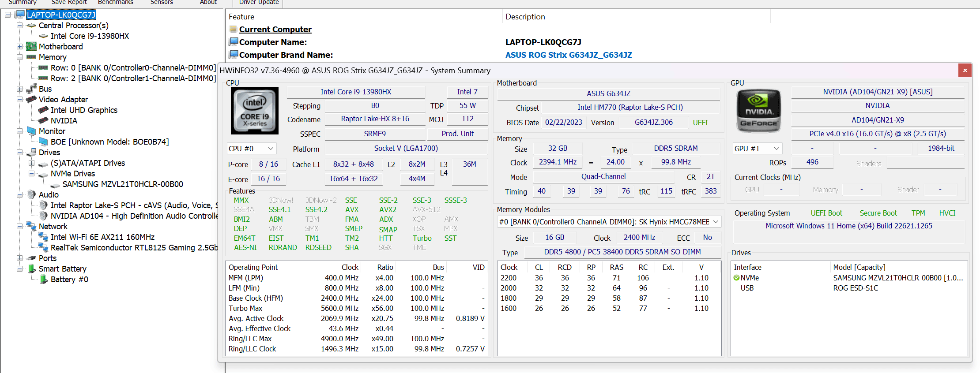980x373 pixels.
Task: Click the NVIDIA GeForce logo image
Action: tap(759, 110)
